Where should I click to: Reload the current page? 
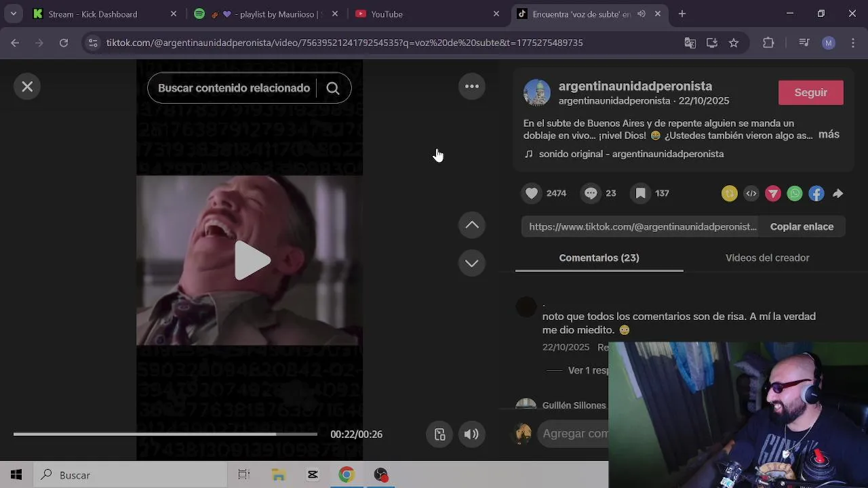[64, 43]
